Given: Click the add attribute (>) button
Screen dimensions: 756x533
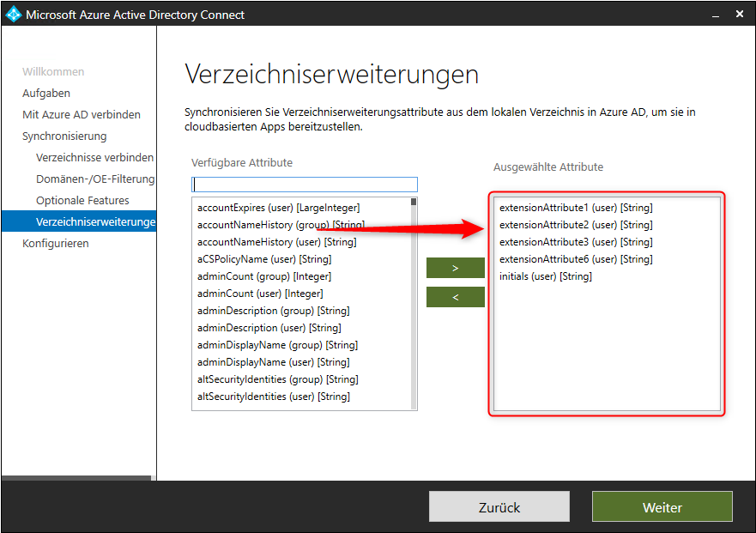Looking at the screenshot, I should [455, 268].
